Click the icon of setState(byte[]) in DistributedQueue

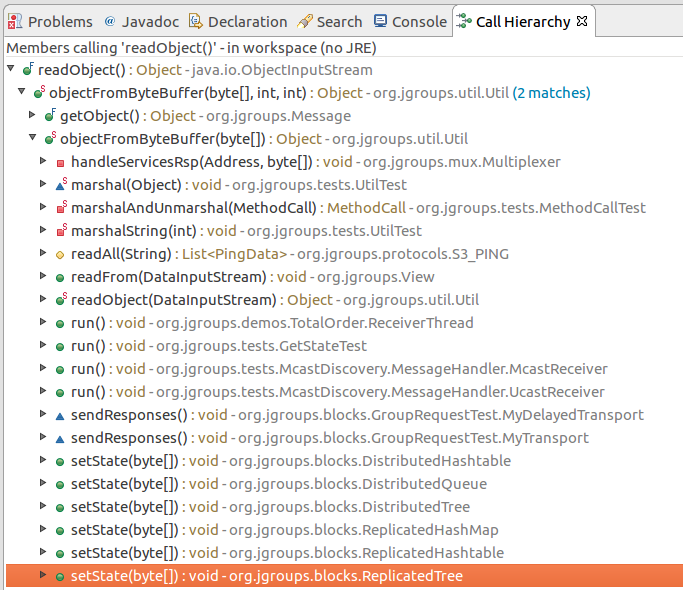tap(60, 485)
